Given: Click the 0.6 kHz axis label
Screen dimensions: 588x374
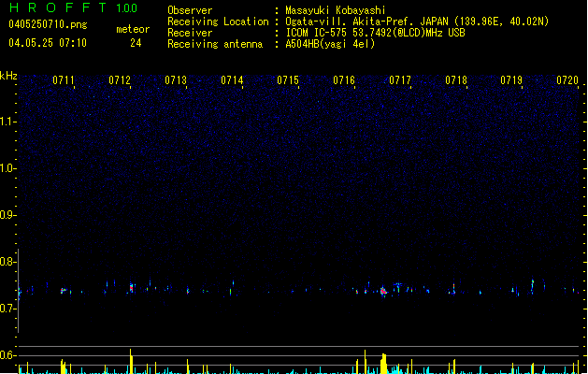Looking at the screenshot, I should point(7,355).
